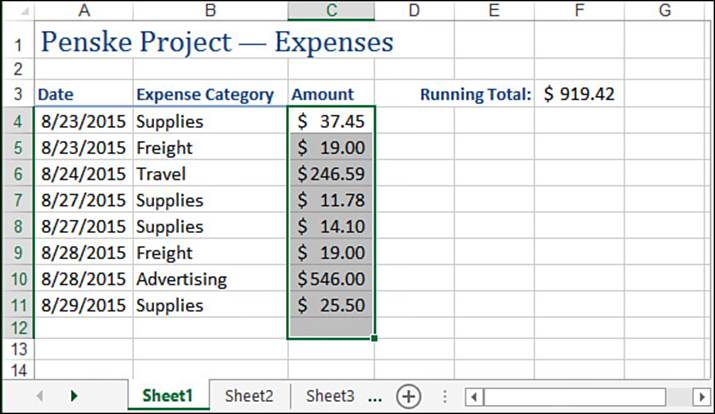Click the horizontal scrollbar right arrow
This screenshot has width=715, height=414.
pyautogui.click(x=702, y=397)
